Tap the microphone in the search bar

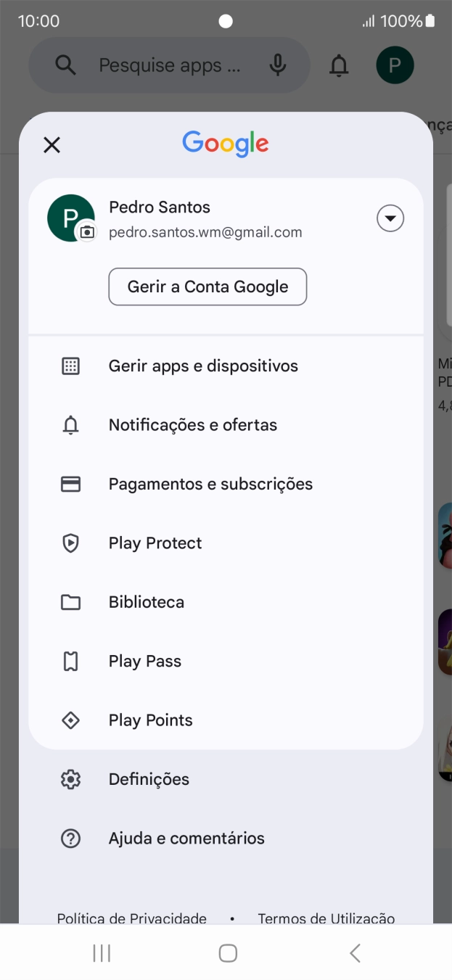point(276,65)
